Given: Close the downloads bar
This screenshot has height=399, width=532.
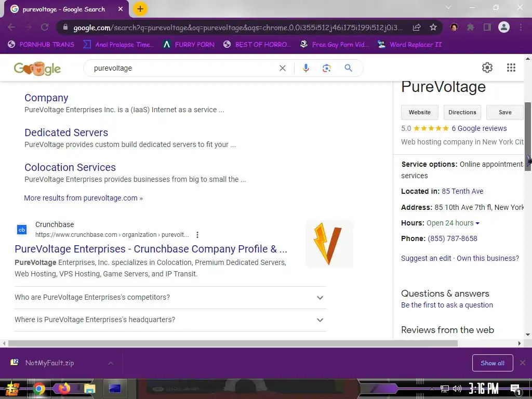Looking at the screenshot, I should (523, 363).
